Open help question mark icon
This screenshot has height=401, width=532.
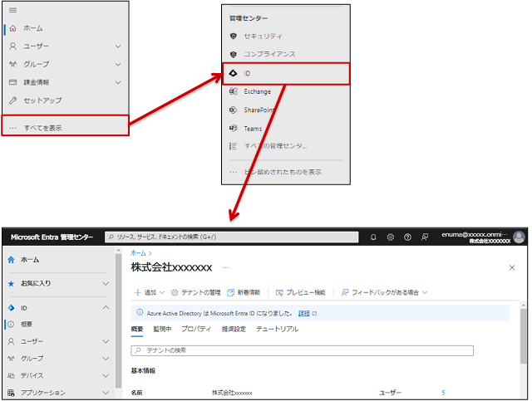(x=407, y=237)
